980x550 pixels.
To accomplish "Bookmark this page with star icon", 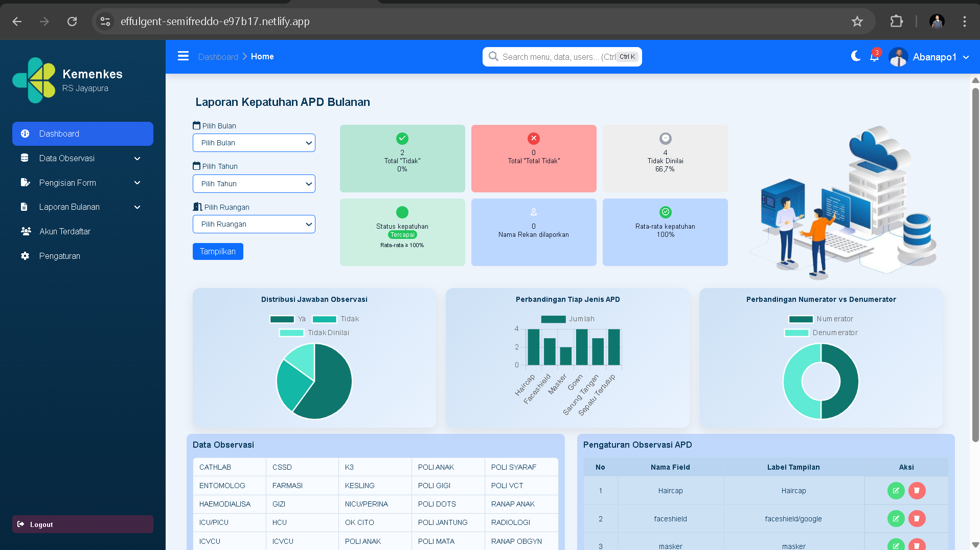I will 857,21.
